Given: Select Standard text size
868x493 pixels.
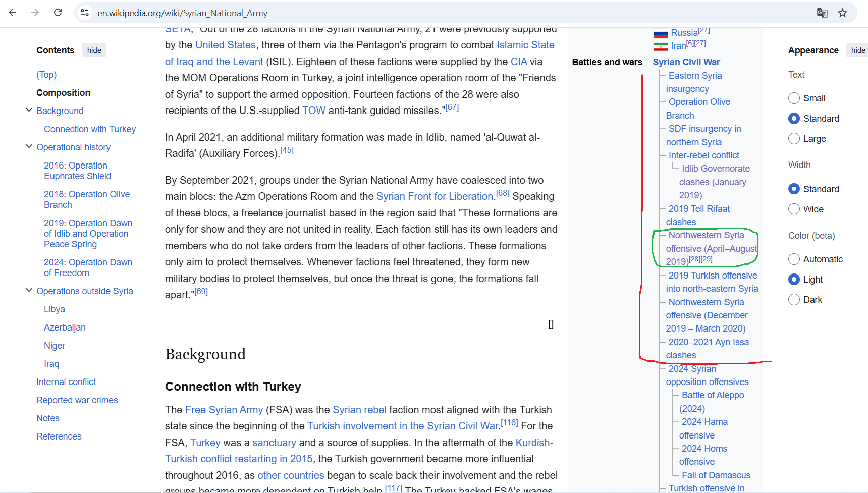Looking at the screenshot, I should pos(794,118).
